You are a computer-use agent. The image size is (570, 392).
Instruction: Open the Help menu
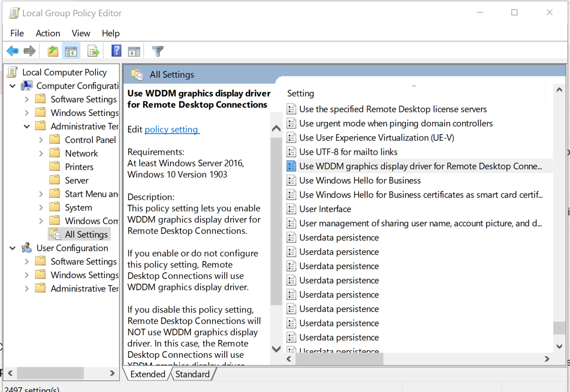tap(111, 33)
